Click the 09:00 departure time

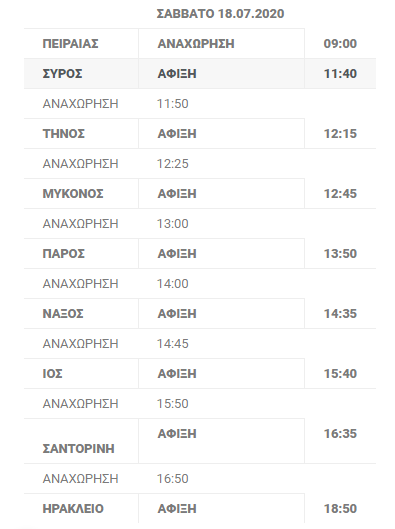tap(340, 44)
